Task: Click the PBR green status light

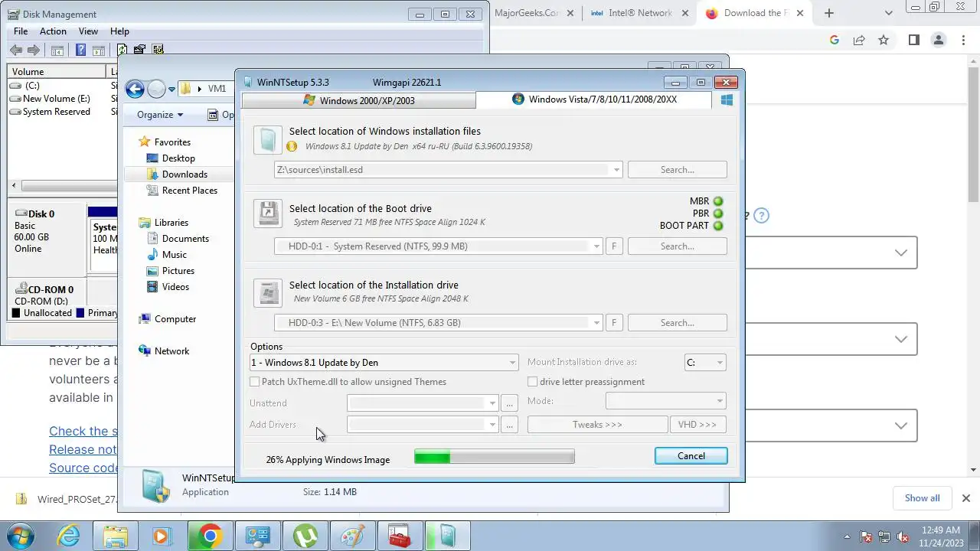Action: pos(718,214)
